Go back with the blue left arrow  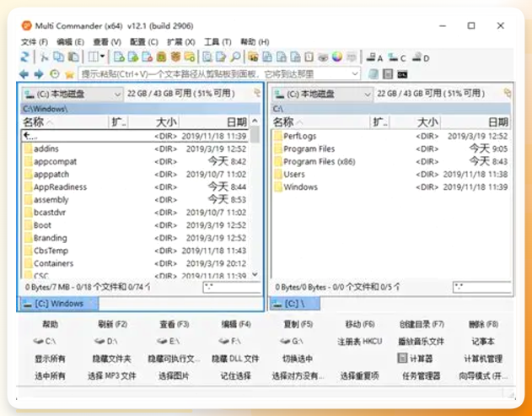[24, 74]
